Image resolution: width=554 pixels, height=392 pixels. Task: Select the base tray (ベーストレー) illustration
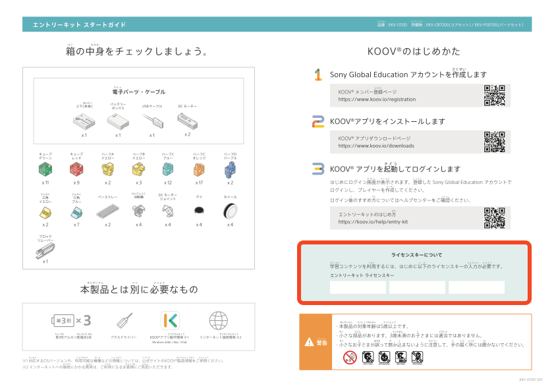click(108, 211)
